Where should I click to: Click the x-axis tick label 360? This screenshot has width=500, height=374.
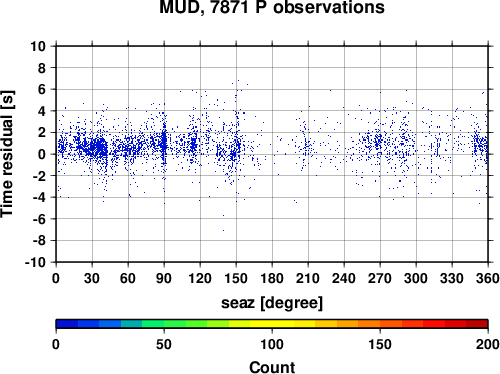coord(488,278)
